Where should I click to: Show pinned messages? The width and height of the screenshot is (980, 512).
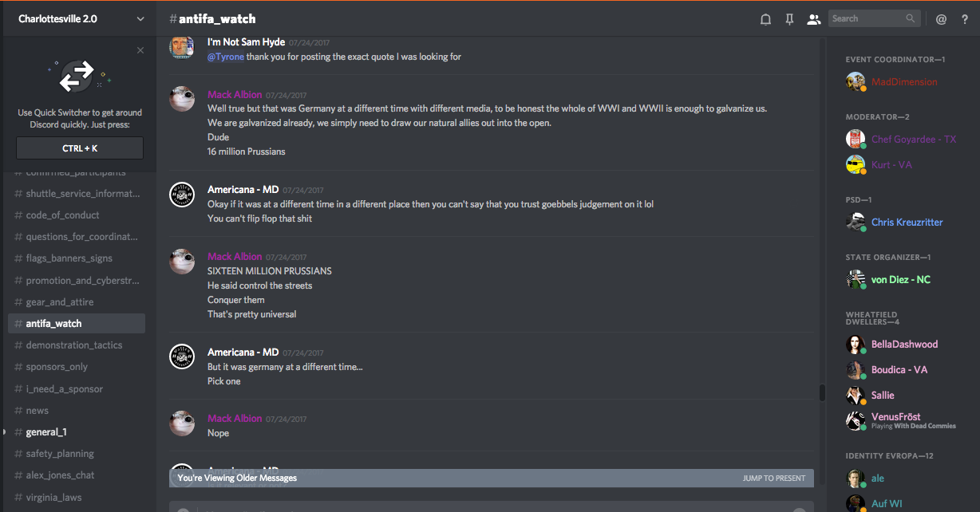(789, 19)
